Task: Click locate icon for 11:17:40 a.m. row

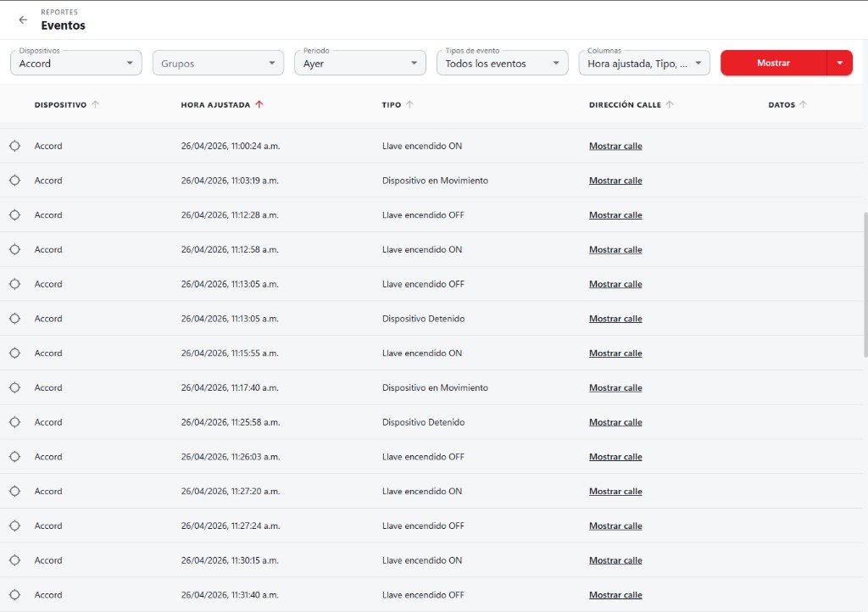Action: click(15, 388)
